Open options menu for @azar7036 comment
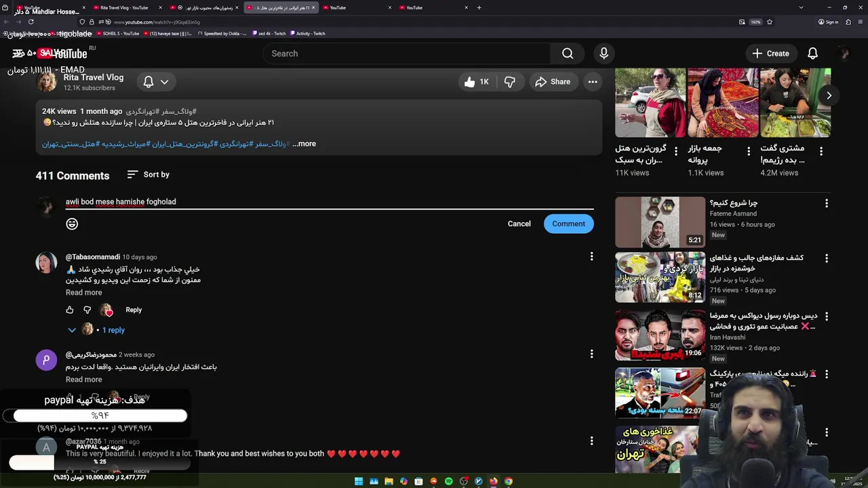Screen dimensions: 868x488 591,441
